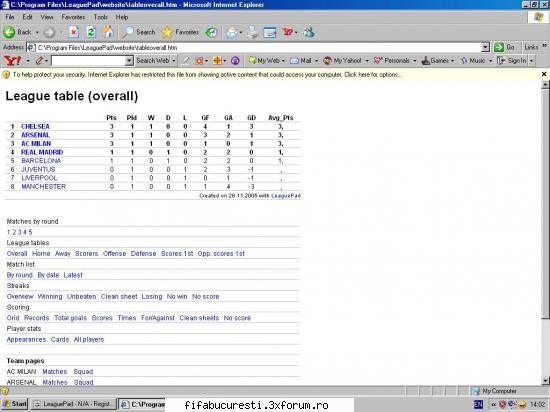Open the View menu
Image resolution: width=550 pixels, height=412 pixels.
point(47,17)
